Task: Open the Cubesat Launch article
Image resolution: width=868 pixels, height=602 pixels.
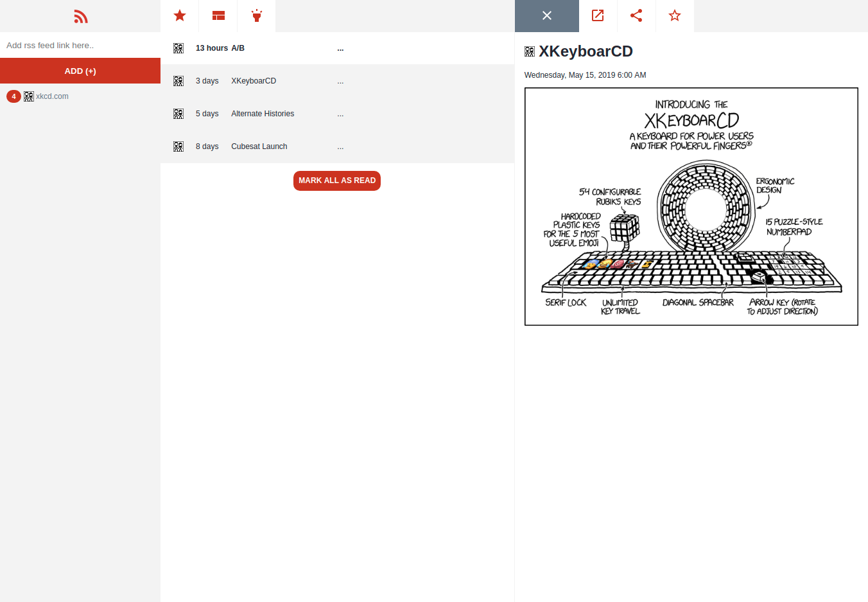Action: 337,146
